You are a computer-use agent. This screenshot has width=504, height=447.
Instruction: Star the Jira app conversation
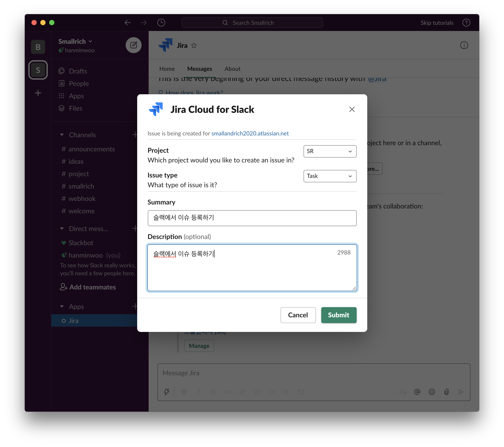tap(194, 46)
